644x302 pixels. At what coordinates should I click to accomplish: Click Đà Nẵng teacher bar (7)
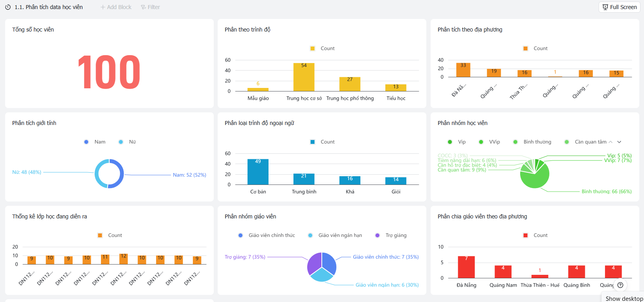[466, 267]
